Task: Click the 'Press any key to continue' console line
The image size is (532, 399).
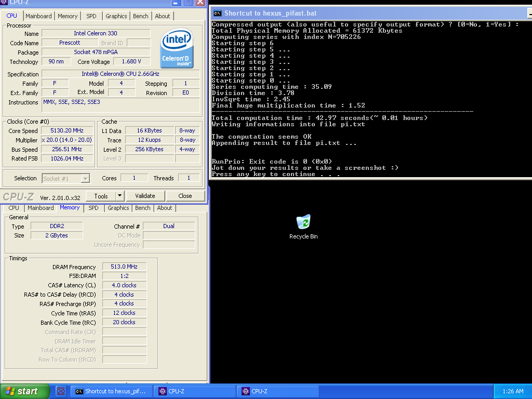Action: click(x=275, y=174)
